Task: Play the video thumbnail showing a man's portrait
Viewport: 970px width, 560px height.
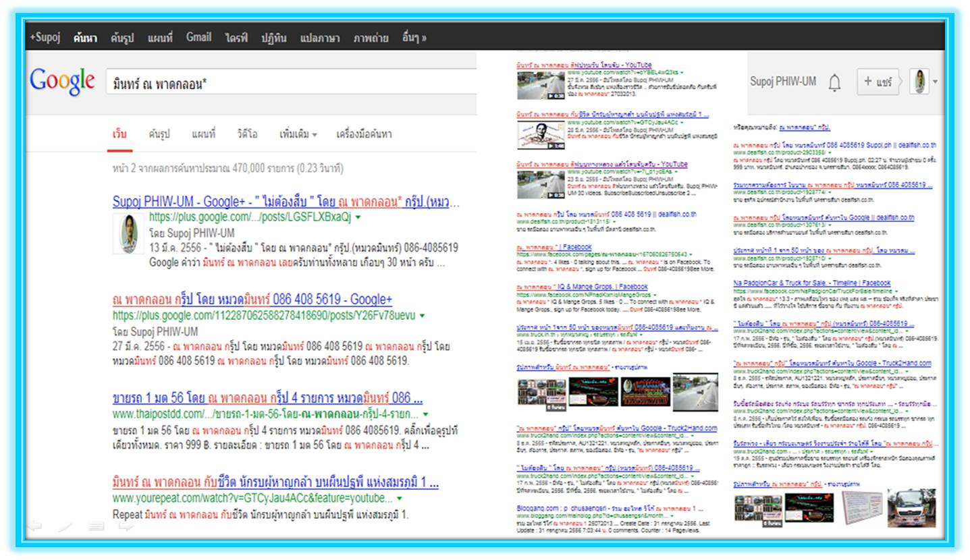Action: 541,135
